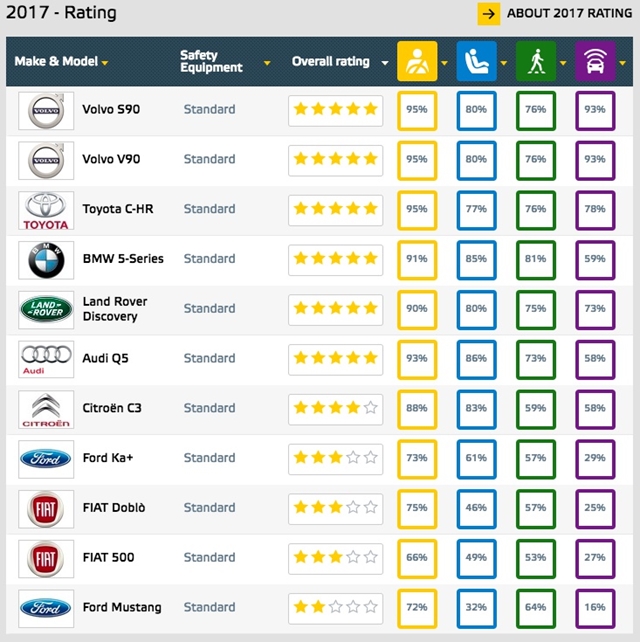Click the Citroën C3 four-star rating
This screenshot has width=640, height=642.
pyautogui.click(x=335, y=408)
